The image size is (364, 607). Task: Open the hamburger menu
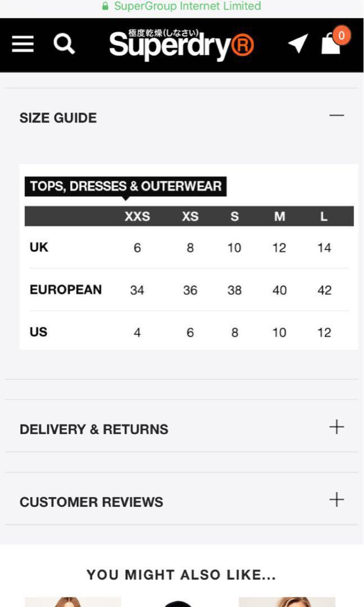(23, 44)
